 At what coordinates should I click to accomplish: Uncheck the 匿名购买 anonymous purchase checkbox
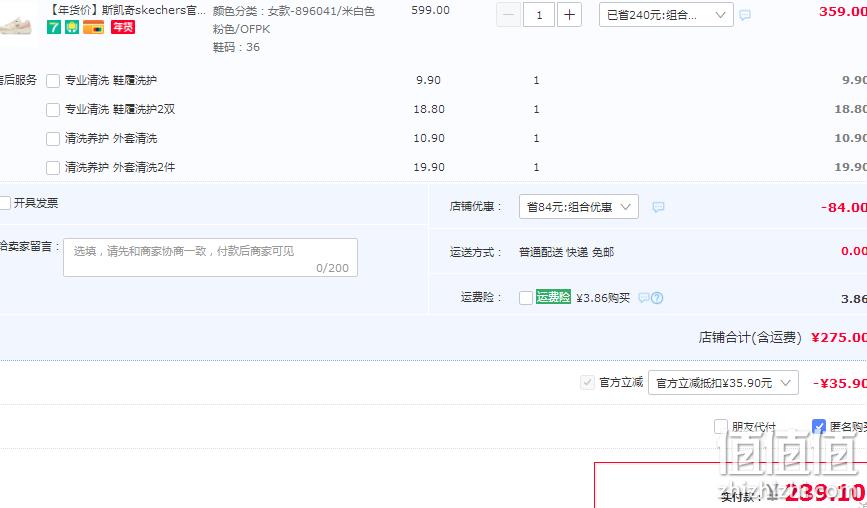[818, 426]
